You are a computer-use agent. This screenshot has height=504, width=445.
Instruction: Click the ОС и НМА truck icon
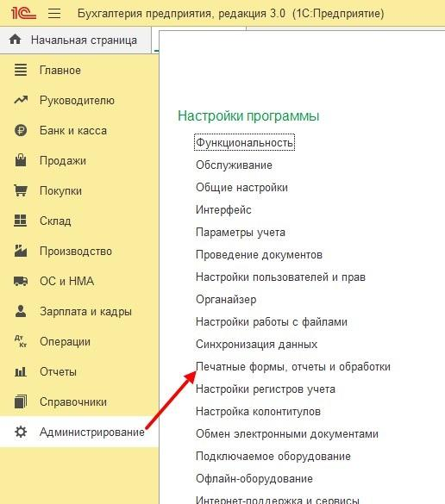(x=21, y=281)
